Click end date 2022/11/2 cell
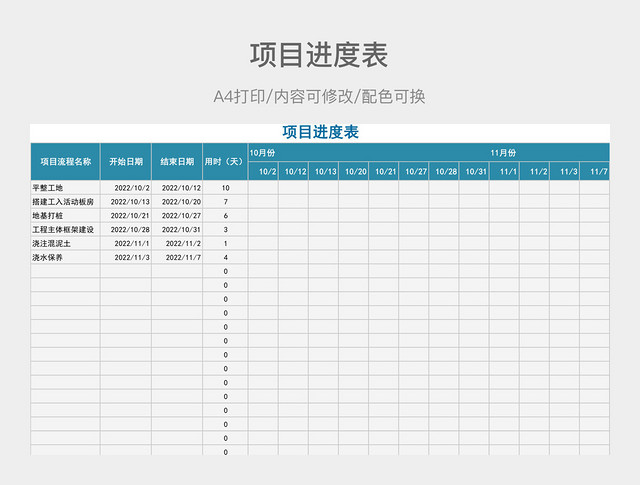This screenshot has width=640, height=485. tap(177, 243)
